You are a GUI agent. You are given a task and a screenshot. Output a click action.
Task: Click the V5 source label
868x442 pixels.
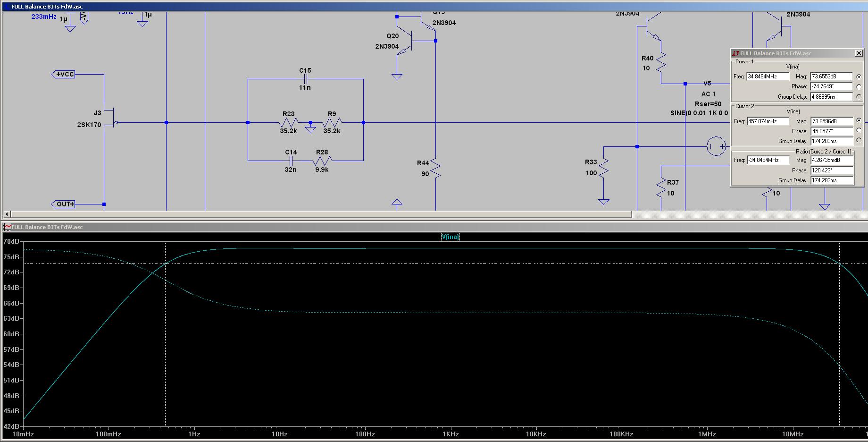[x=707, y=83]
